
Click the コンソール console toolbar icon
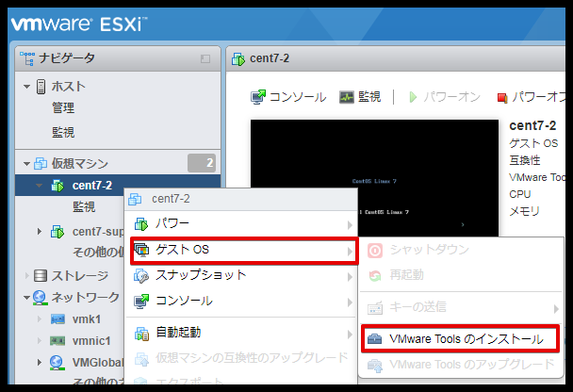click(258, 97)
